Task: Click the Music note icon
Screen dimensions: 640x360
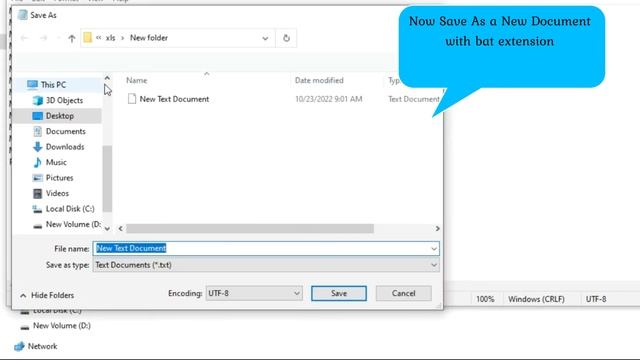Action: [38, 162]
